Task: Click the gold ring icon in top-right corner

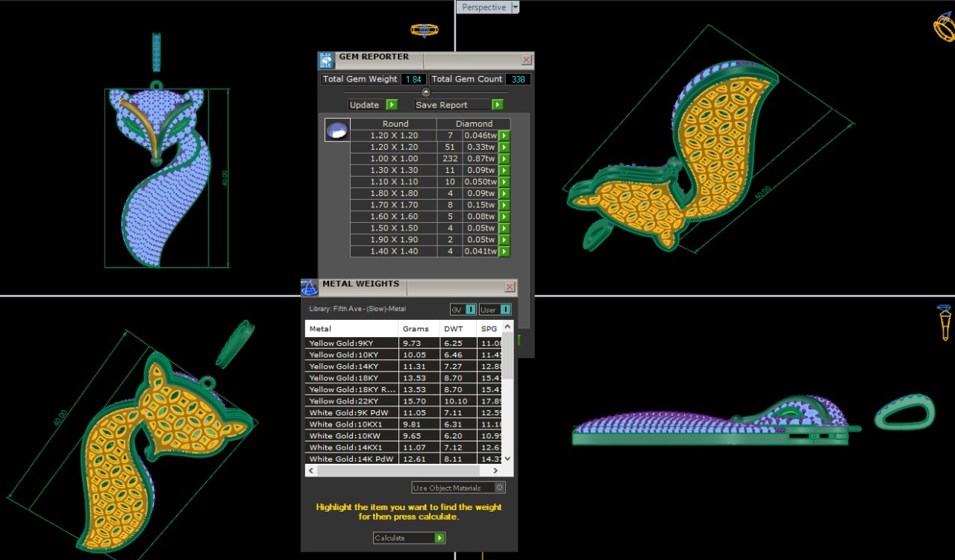Action: 945,27
